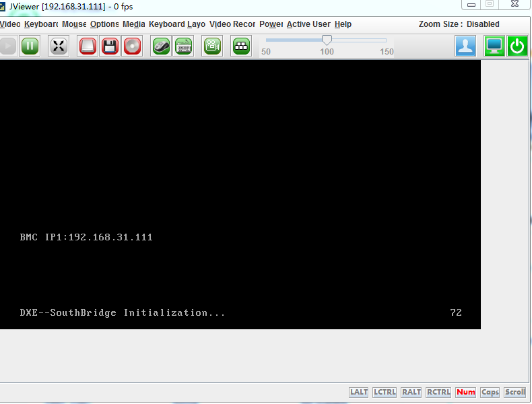Open the Help menu
The image size is (532, 404).
click(343, 24)
